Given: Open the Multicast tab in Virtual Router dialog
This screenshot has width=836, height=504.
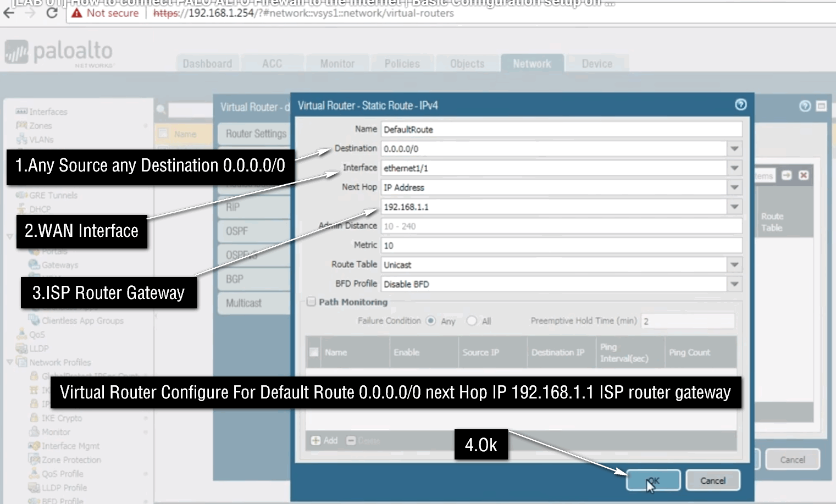Looking at the screenshot, I should coord(256,303).
